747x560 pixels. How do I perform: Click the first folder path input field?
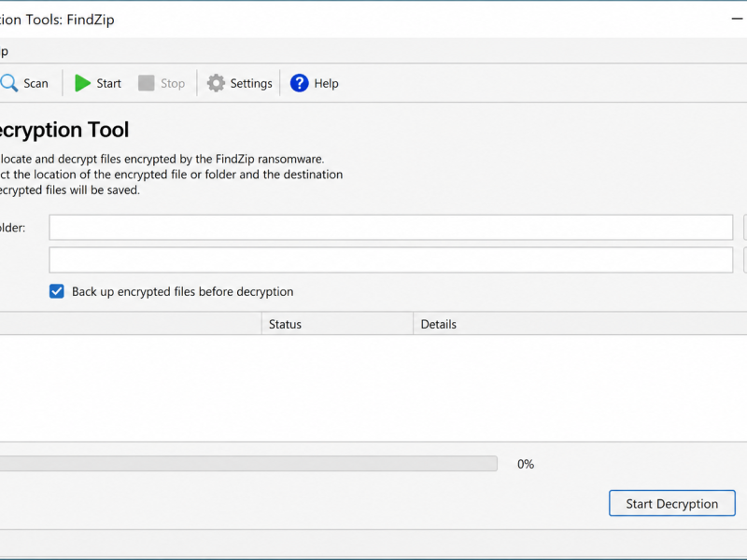pyautogui.click(x=390, y=228)
